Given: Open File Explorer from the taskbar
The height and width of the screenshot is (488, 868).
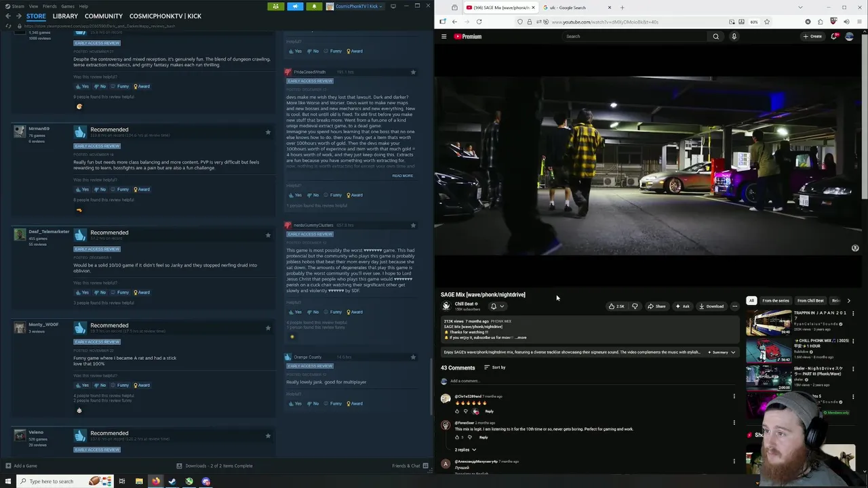Looking at the screenshot, I should coord(139,481).
